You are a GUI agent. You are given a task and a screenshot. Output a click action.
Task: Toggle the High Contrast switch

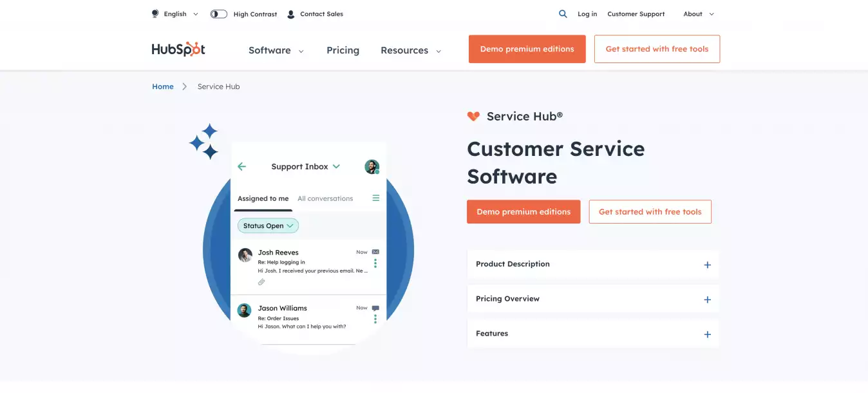tap(219, 14)
